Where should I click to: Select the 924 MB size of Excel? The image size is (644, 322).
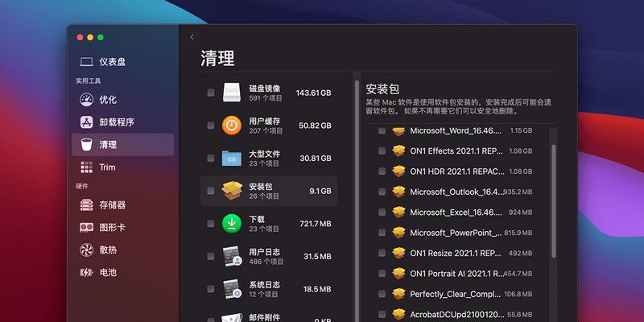[521, 213]
